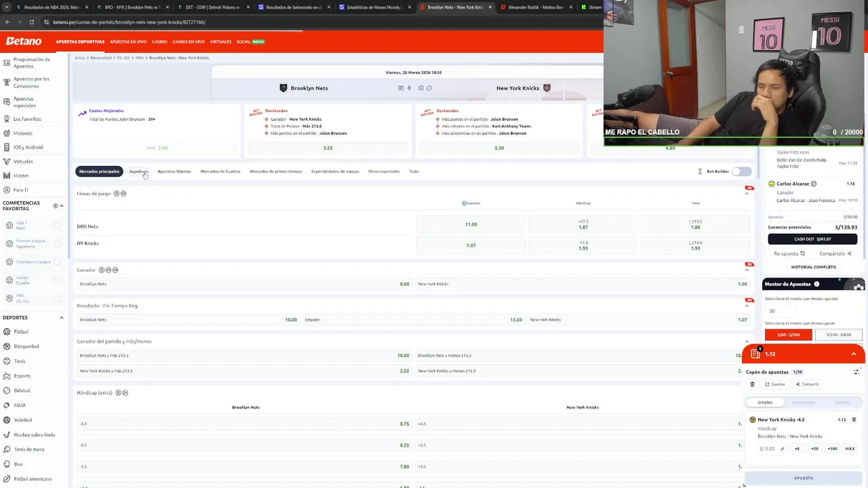Switch to Apuestas Rápidas tab
The height and width of the screenshot is (488, 868).
(x=174, y=171)
